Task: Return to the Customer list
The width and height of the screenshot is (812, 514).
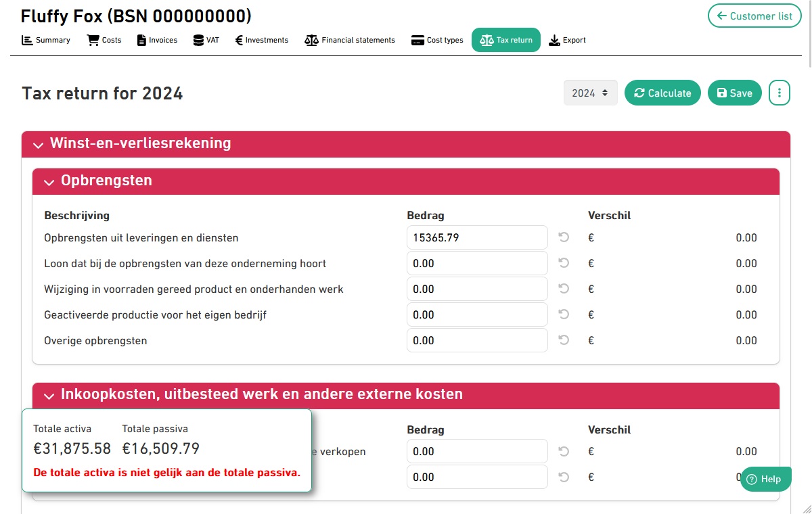Action: pyautogui.click(x=754, y=16)
